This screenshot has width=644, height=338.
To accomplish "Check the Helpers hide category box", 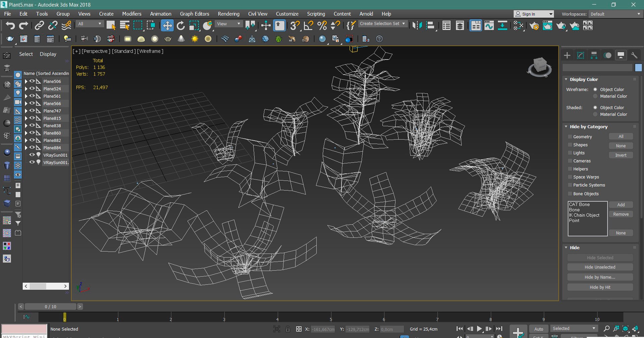I will (x=570, y=169).
